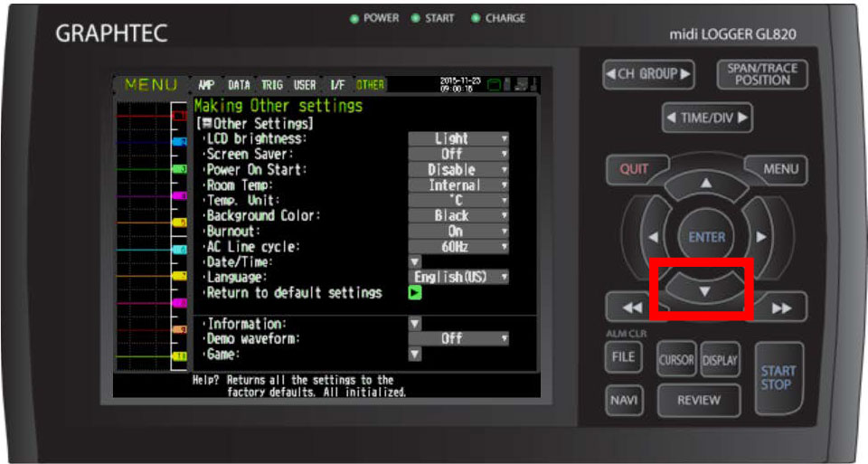
Task: Click the 'Making Other settings' heading
Action: pyautogui.click(x=278, y=106)
